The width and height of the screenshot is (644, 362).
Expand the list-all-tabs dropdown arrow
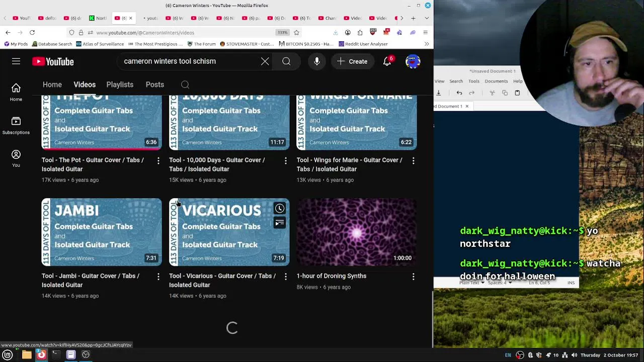427,18
